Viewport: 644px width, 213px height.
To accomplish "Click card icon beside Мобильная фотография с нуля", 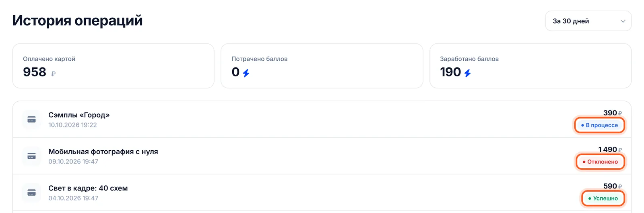I will (31, 156).
